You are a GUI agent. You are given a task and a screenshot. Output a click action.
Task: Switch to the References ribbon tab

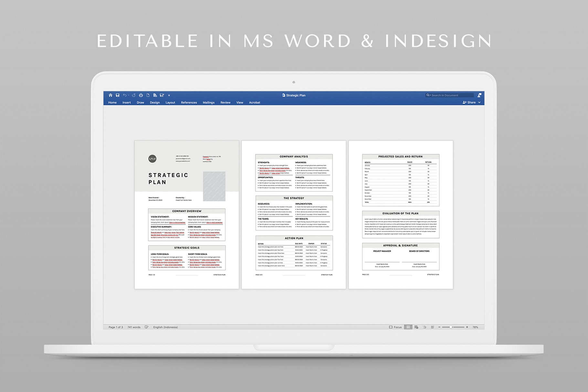[189, 102]
